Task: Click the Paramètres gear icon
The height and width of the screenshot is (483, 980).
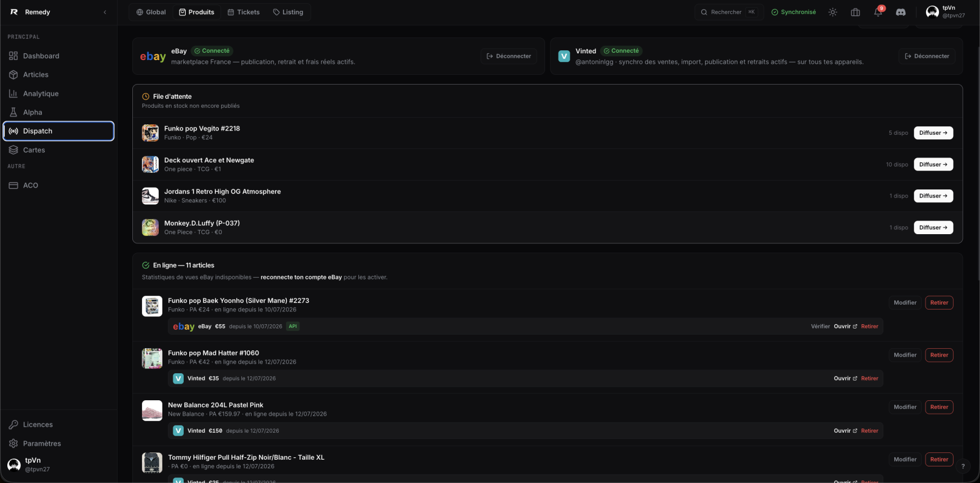Action: point(13,444)
